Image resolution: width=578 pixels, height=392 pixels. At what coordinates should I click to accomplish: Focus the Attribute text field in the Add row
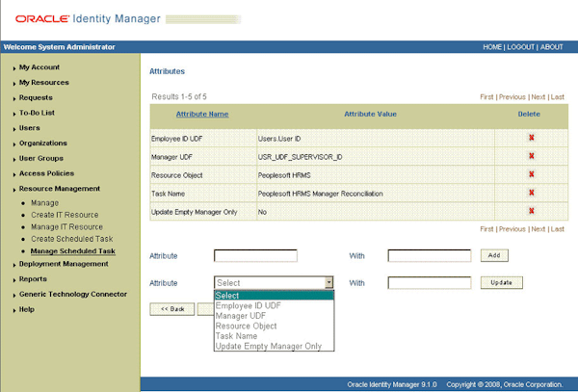coord(255,255)
